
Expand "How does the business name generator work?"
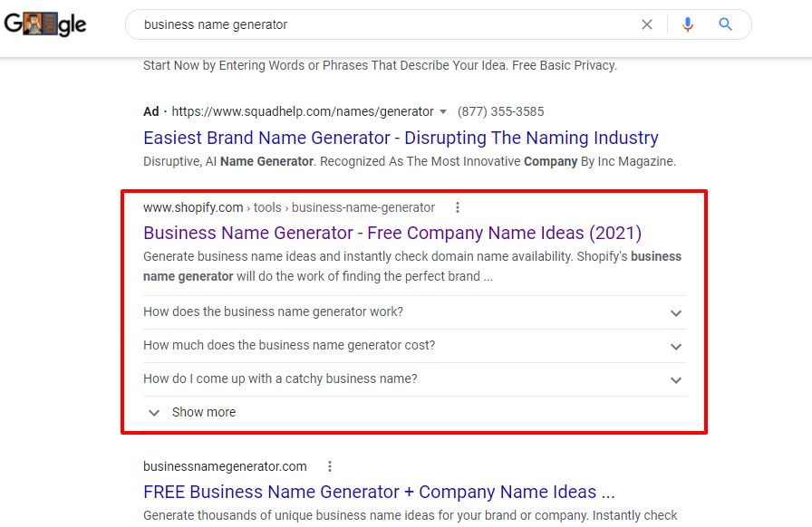point(675,312)
